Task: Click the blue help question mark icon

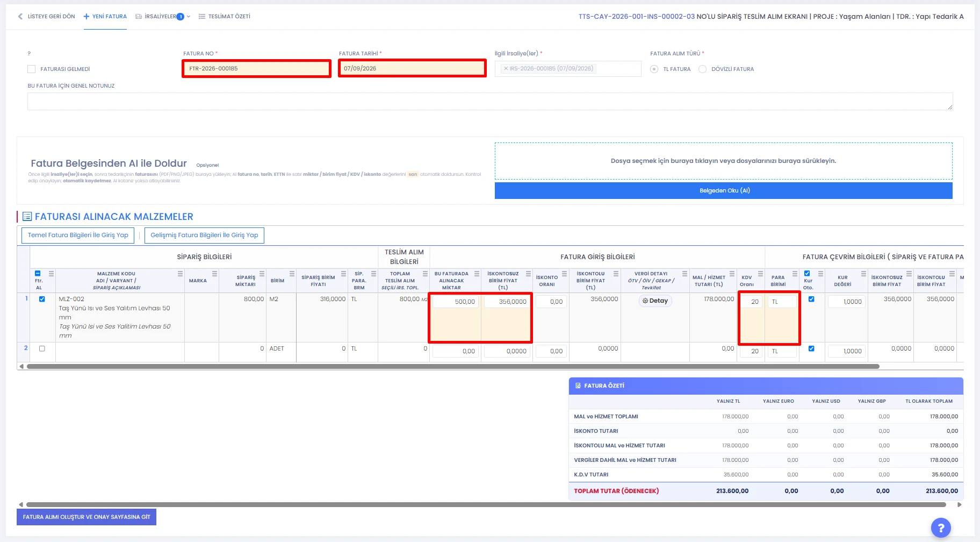Action: click(941, 528)
